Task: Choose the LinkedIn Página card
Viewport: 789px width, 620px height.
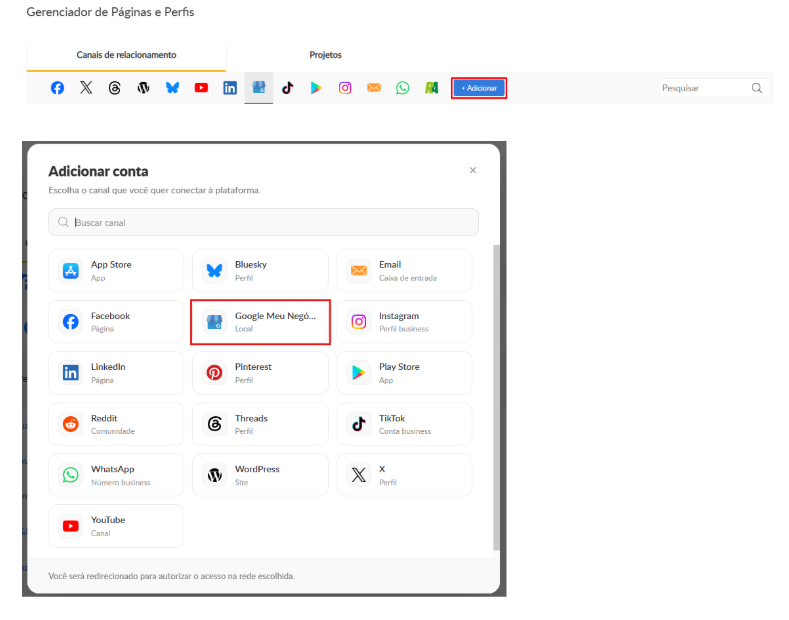Action: click(116, 373)
